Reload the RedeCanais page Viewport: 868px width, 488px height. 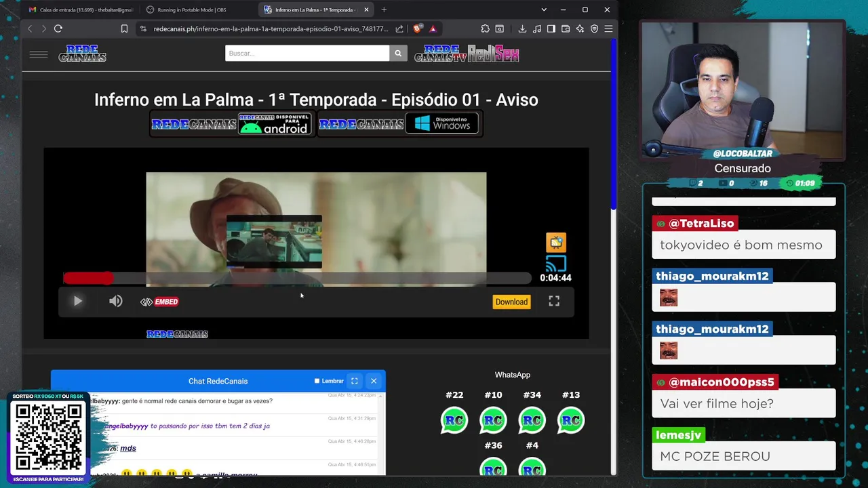58,28
